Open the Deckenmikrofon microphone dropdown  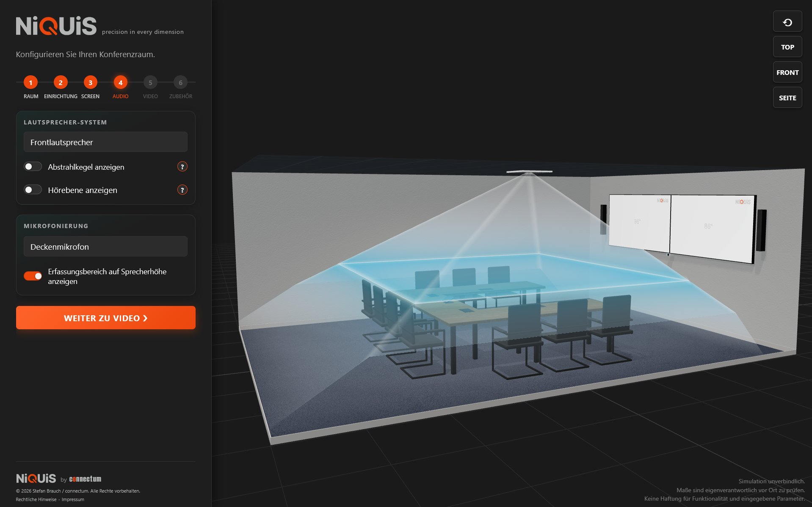coord(105,246)
